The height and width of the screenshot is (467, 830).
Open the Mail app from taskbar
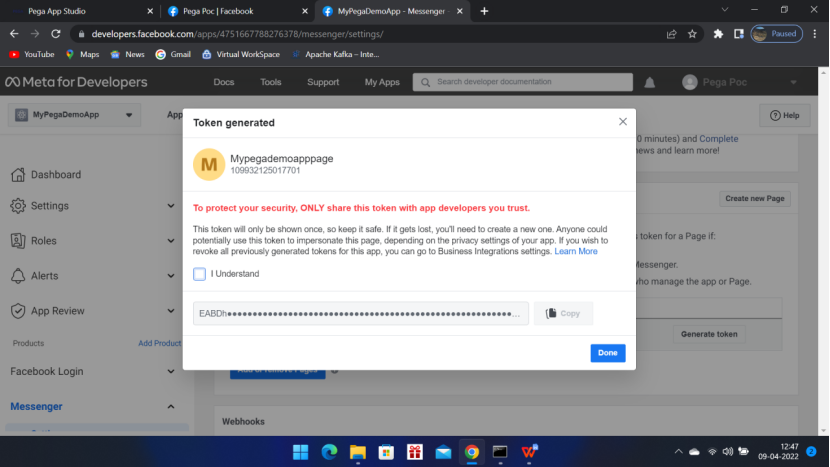point(444,452)
